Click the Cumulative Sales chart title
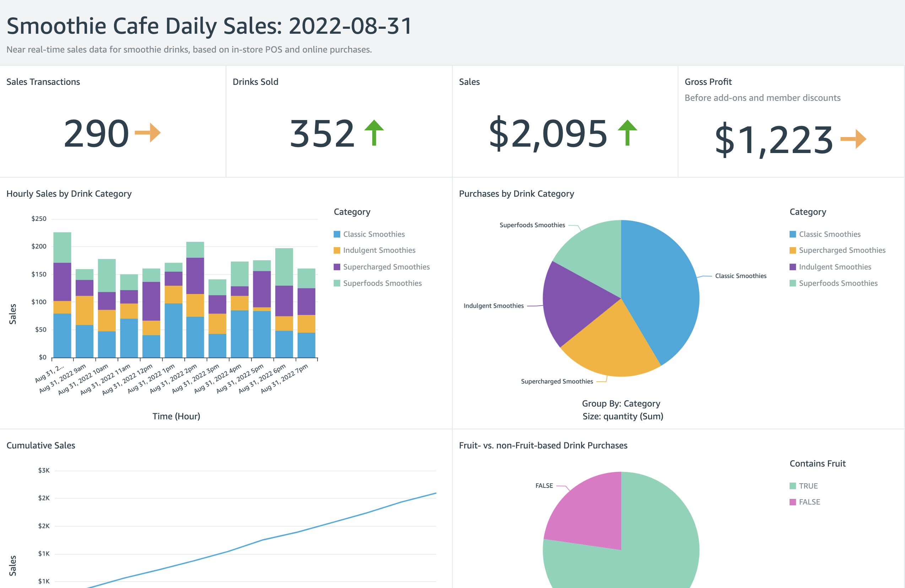Screen dimensions: 905x588 point(41,446)
